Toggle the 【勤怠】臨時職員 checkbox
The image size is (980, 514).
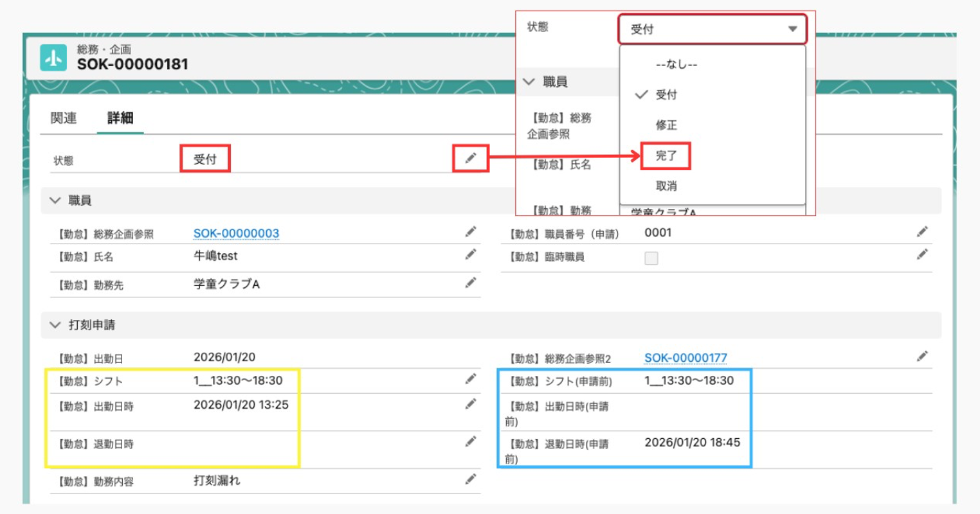point(651,258)
